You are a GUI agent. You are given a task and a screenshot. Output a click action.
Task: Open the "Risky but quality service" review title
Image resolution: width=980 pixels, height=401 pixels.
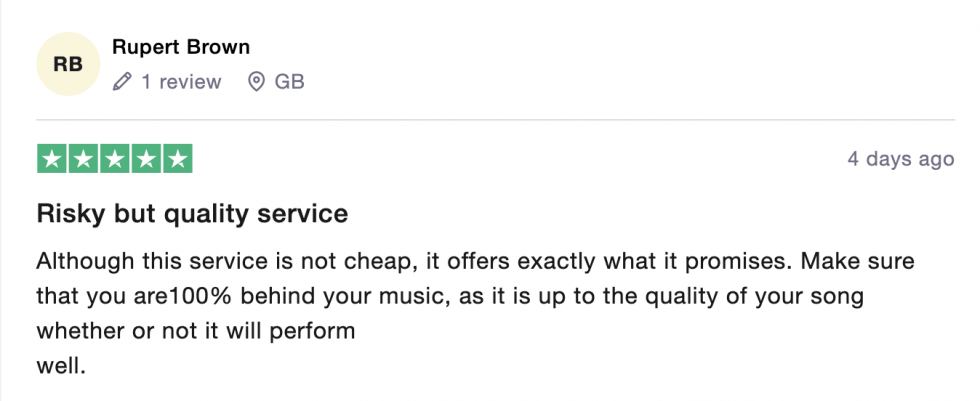coord(192,214)
